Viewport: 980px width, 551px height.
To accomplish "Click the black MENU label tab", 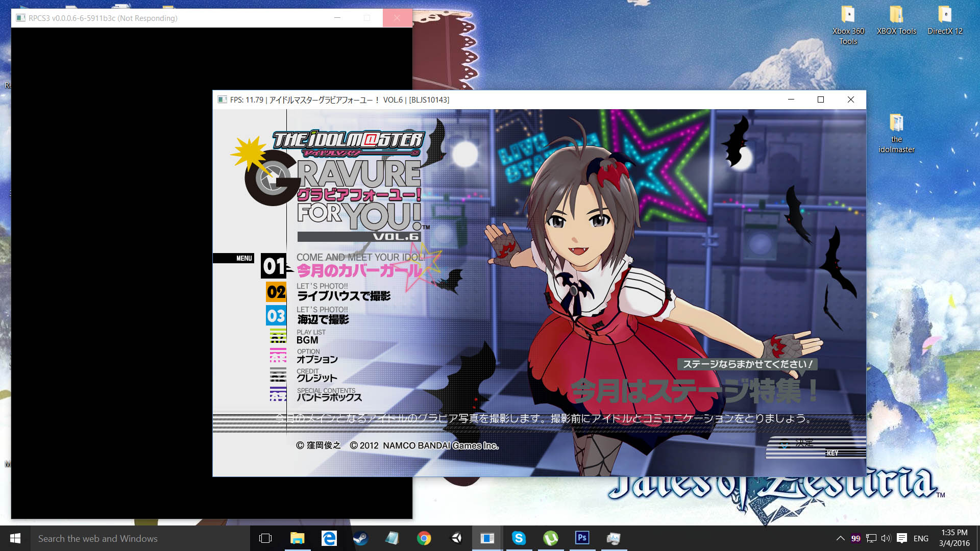I will tap(233, 258).
